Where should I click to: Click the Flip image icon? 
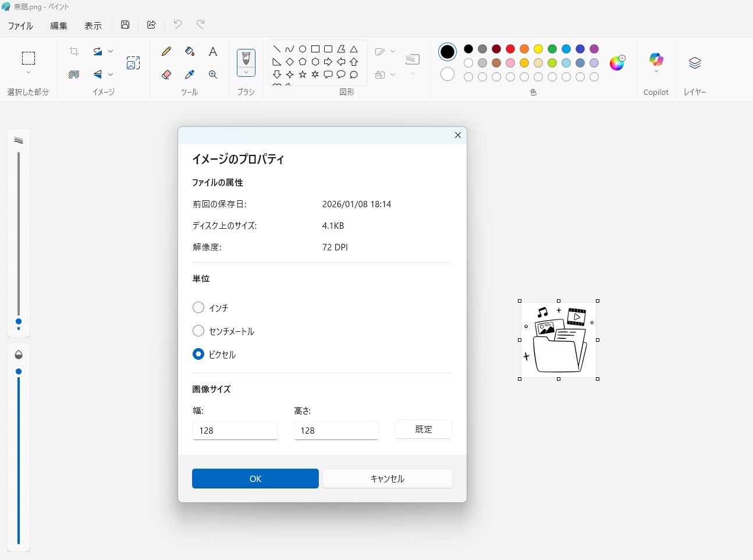pos(98,75)
